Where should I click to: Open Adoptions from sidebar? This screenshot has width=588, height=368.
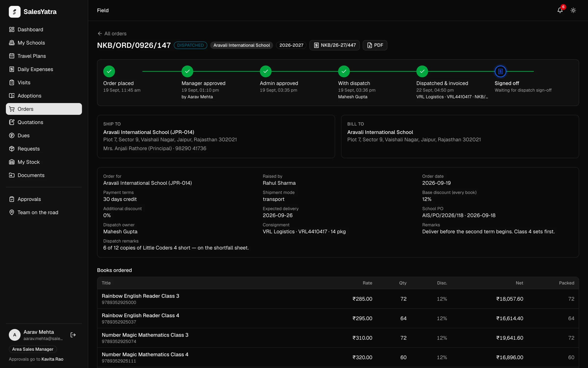(44, 96)
